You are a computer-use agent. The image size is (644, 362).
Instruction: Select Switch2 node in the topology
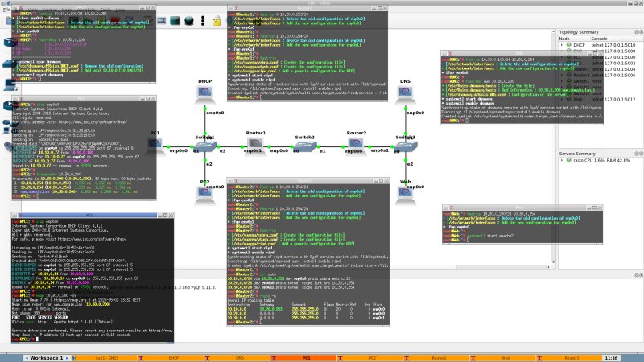point(305,145)
